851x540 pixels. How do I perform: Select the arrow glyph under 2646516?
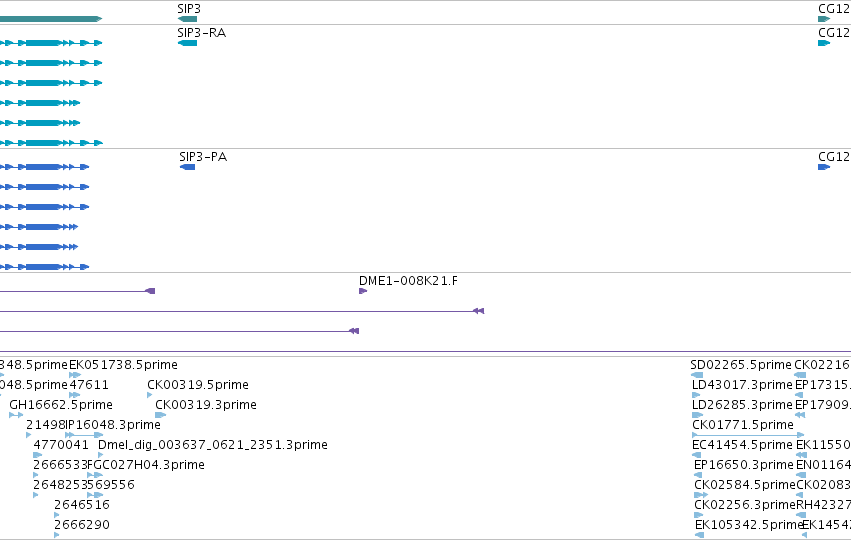point(57,515)
